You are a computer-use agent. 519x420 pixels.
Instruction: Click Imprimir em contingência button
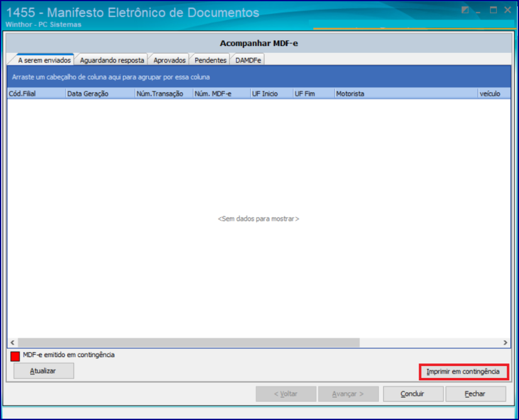[463, 372]
